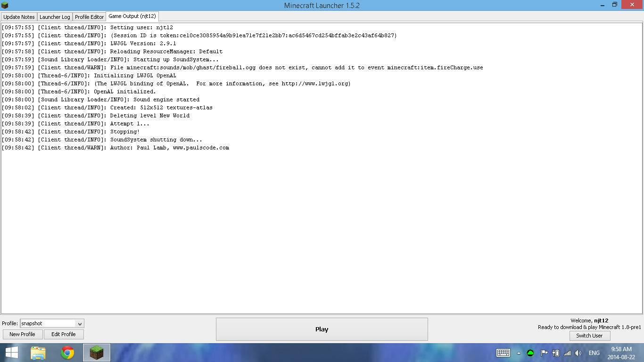Screen dimensions: 644x362
Task: Select the Minecraft grass block taskbar icon
Action: 97,353
